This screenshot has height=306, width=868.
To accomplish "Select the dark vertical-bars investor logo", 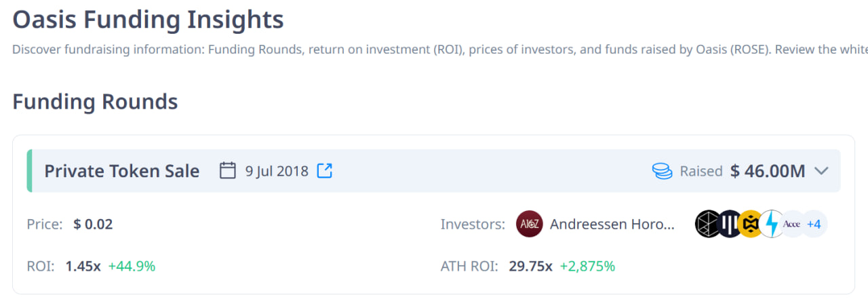I will 730,224.
